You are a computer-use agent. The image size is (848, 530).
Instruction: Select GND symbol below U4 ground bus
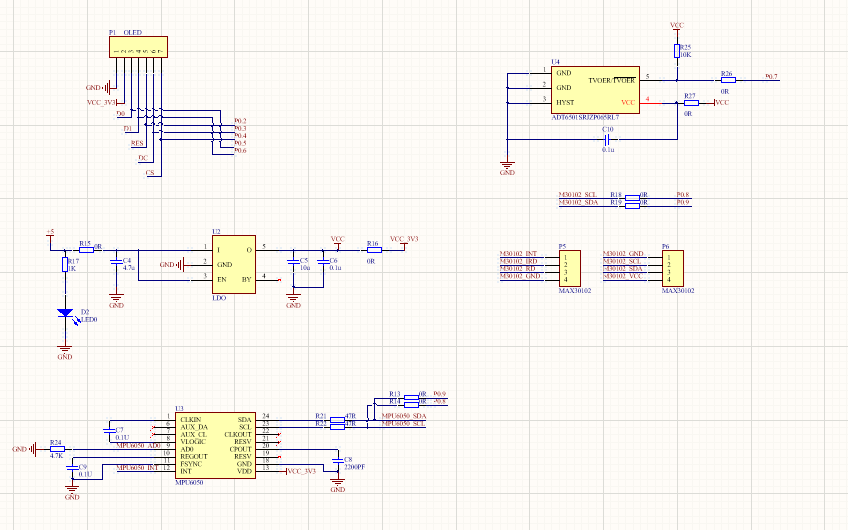507,168
